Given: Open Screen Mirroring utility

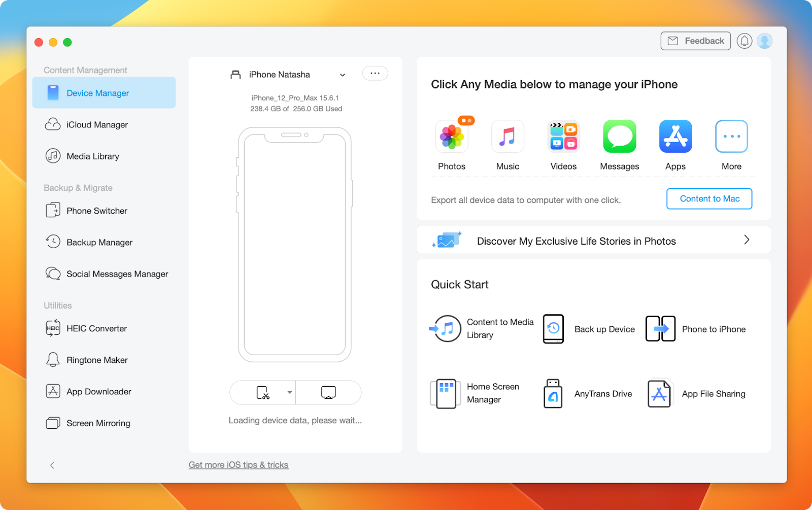Looking at the screenshot, I should [x=104, y=423].
